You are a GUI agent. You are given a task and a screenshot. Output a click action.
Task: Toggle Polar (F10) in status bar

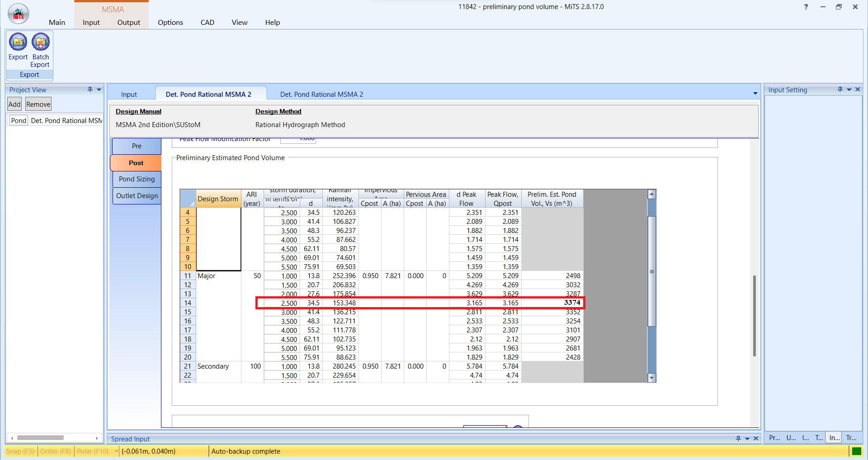point(93,451)
